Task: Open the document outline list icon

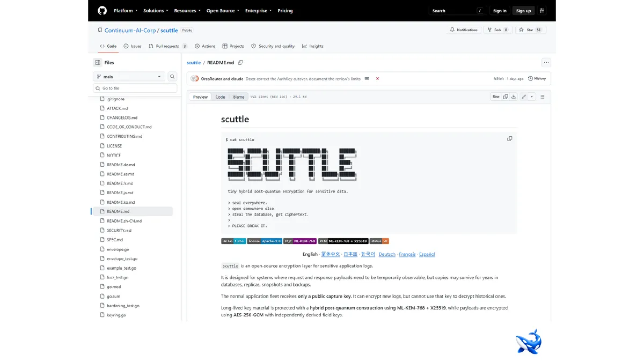Action: [x=542, y=97]
